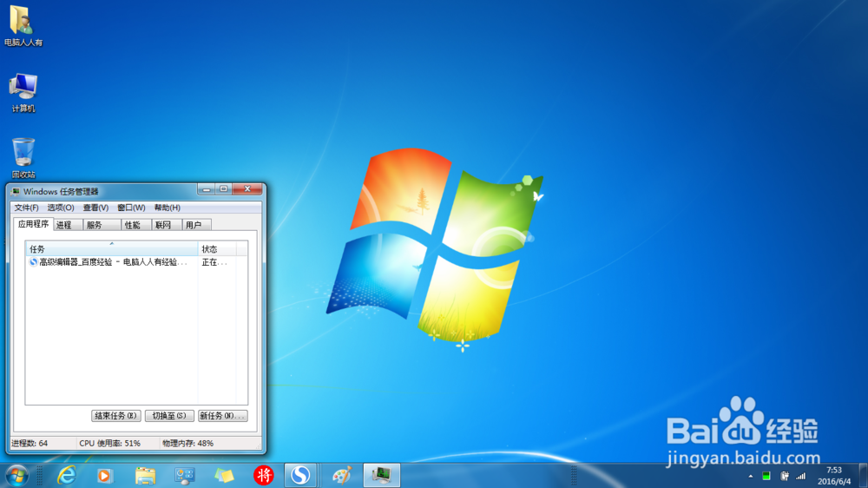The width and height of the screenshot is (868, 488).
Task: Sort by the 任务 column header
Action: click(111, 248)
